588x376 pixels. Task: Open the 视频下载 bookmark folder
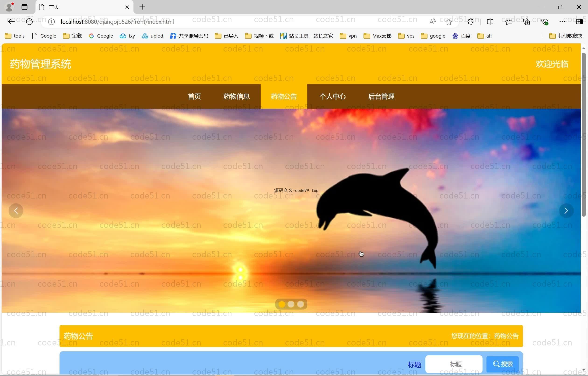(x=259, y=36)
